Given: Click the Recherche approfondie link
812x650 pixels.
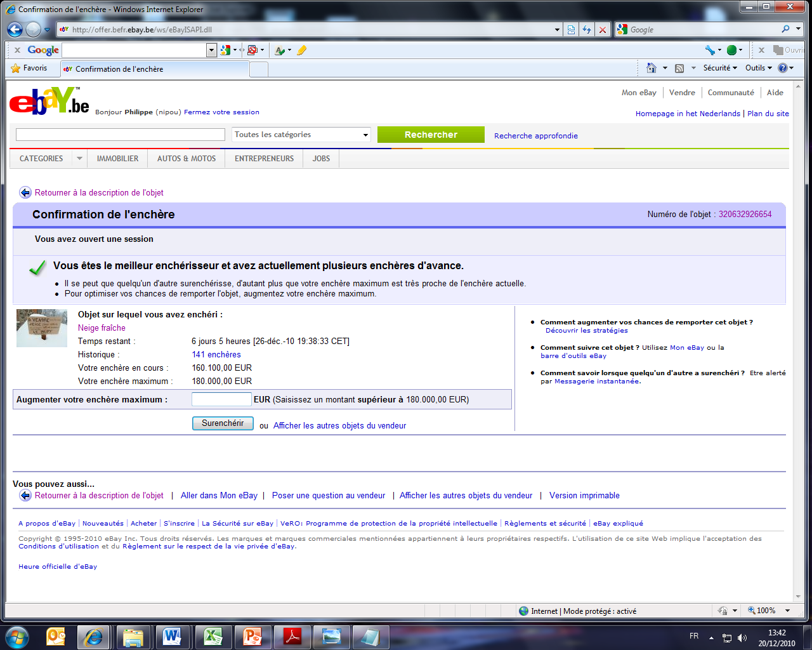Looking at the screenshot, I should pos(536,136).
